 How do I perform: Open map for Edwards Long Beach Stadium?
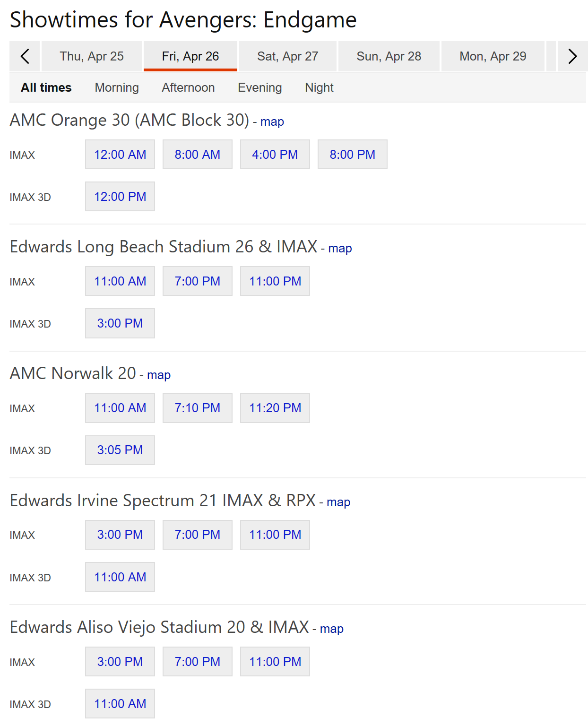click(x=340, y=249)
